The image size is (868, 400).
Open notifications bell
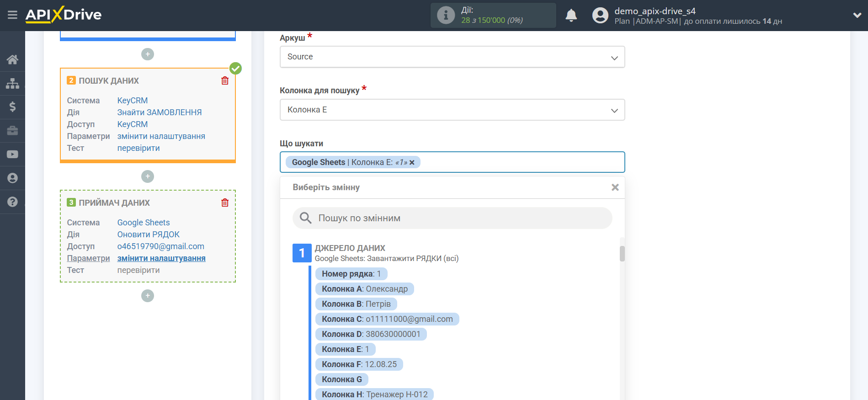(x=571, y=16)
